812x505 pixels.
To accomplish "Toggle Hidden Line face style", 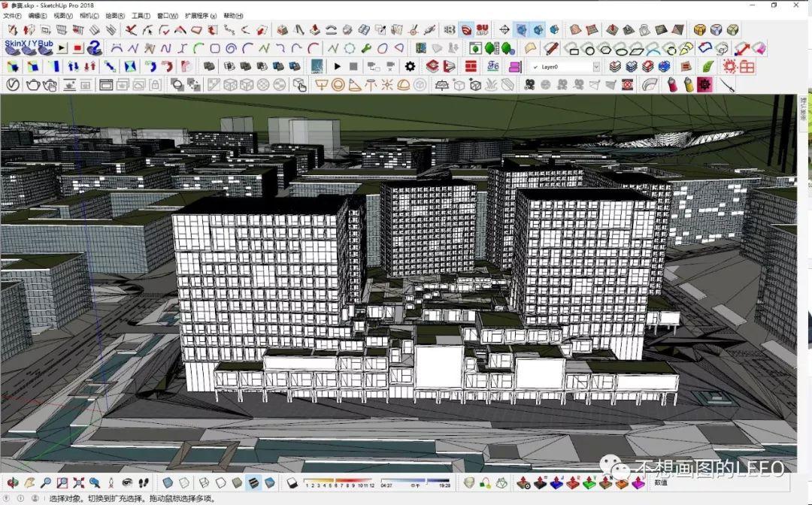I will [220, 482].
